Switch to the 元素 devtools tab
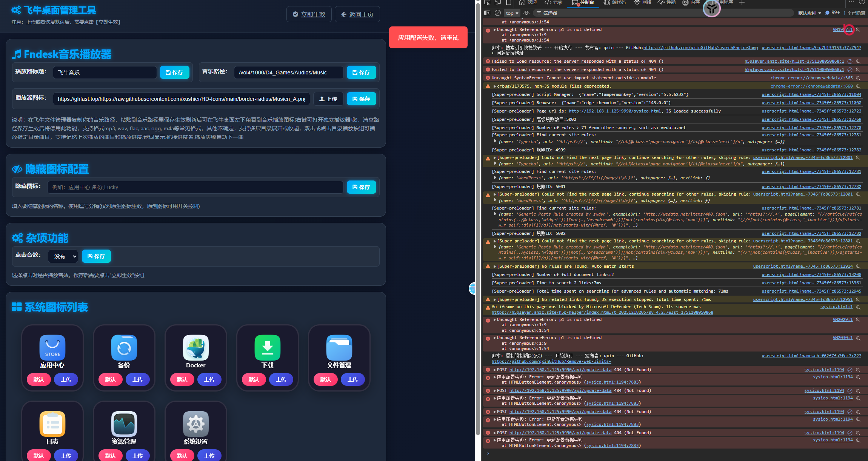This screenshot has width=868, height=461. point(553,3)
